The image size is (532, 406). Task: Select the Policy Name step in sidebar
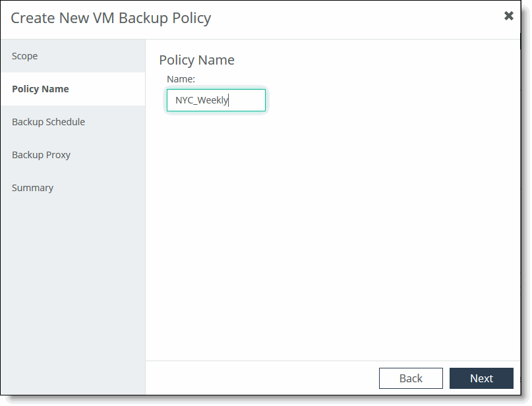40,89
